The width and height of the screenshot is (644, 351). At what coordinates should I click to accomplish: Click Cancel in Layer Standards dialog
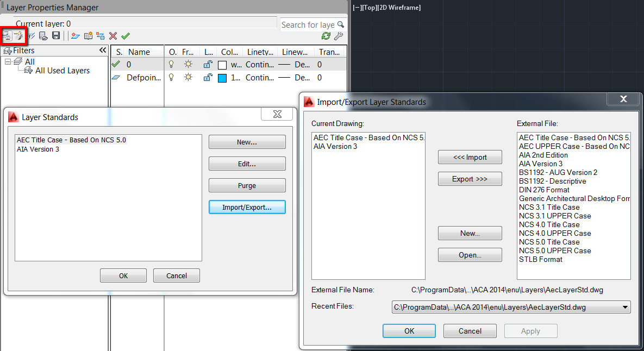click(x=177, y=275)
